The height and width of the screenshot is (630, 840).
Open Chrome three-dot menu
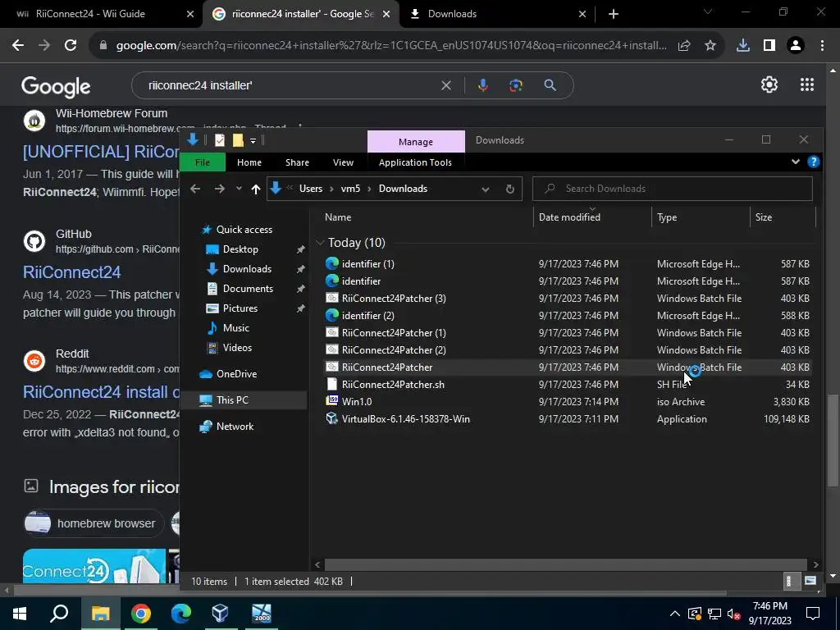click(822, 46)
